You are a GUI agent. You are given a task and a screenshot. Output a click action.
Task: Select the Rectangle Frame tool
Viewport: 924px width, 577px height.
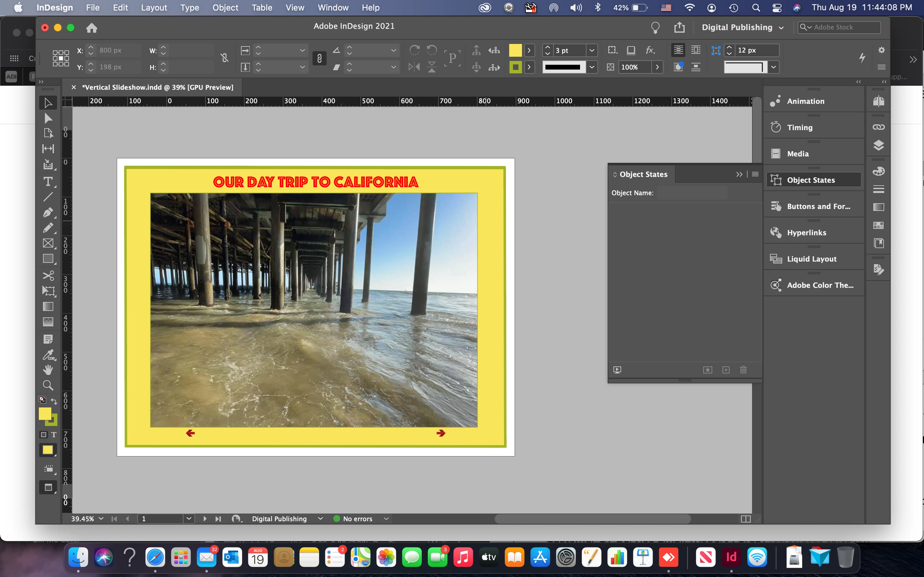48,243
